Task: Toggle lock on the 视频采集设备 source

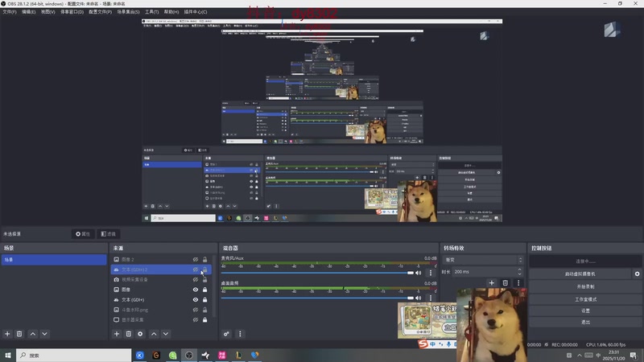Action: (x=205, y=279)
